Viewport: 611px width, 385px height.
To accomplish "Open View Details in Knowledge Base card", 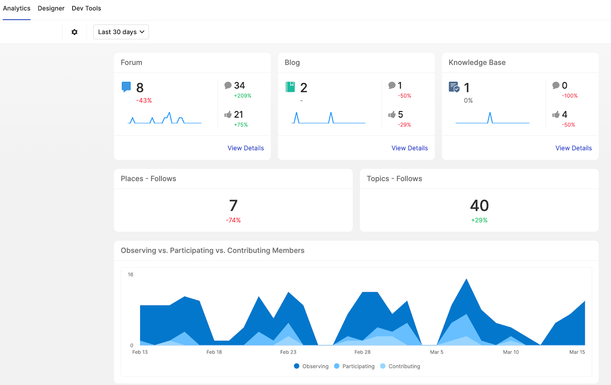I will [x=574, y=148].
